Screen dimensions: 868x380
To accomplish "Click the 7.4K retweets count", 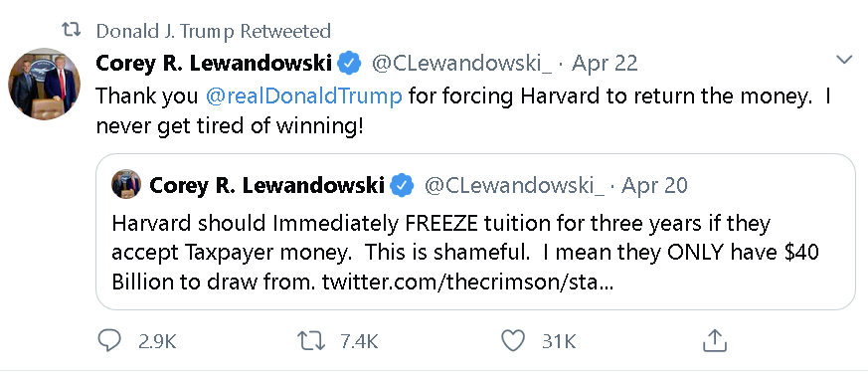I will [359, 342].
